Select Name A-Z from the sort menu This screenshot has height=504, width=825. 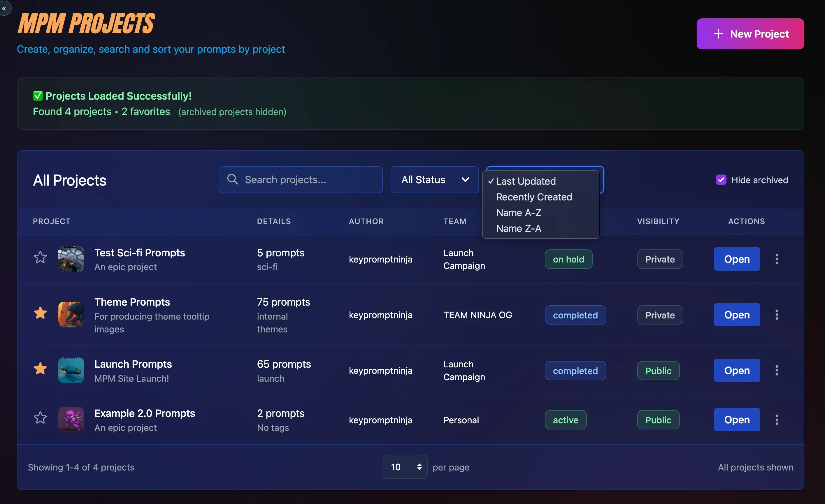point(519,212)
